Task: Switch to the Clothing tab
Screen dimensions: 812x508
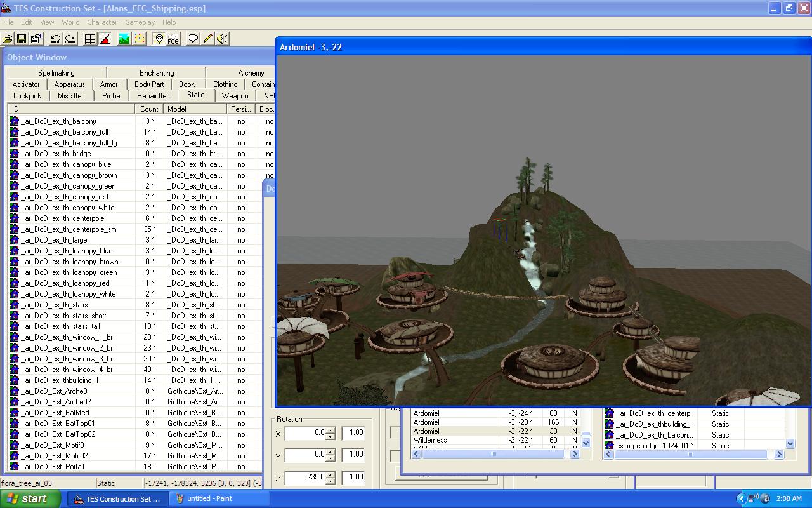Action: click(x=225, y=84)
